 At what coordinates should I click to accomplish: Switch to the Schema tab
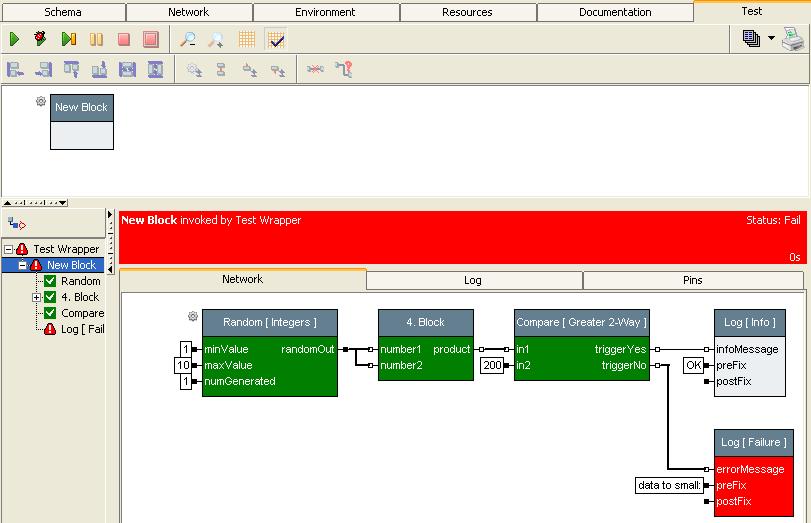point(63,12)
